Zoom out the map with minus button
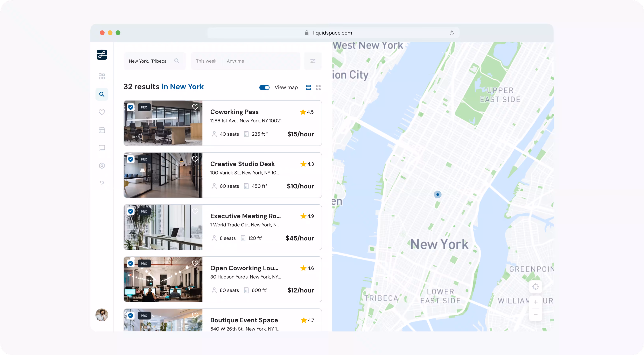 coord(535,315)
